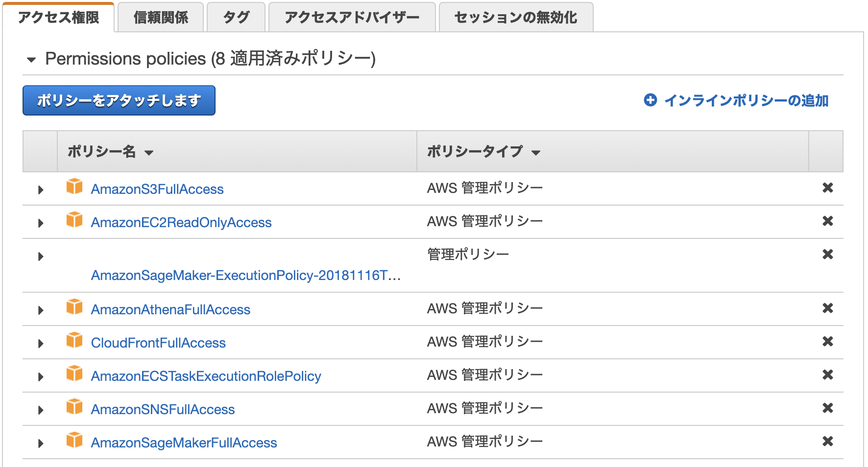Expand the AmazonS3FullAccess policy row
The width and height of the screenshot is (868, 467).
[x=41, y=189]
